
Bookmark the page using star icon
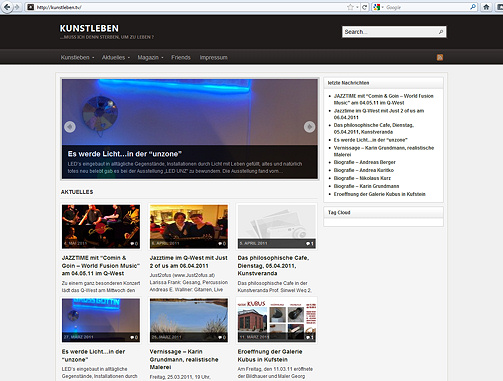(350, 7)
